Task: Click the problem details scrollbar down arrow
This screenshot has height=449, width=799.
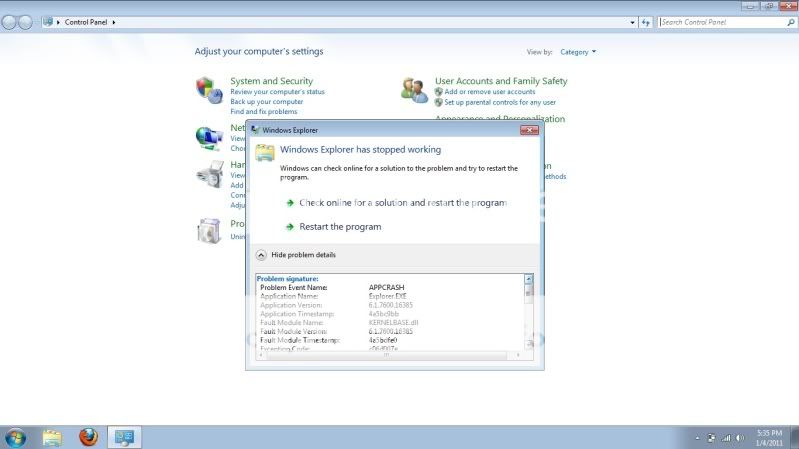Action: click(x=529, y=347)
